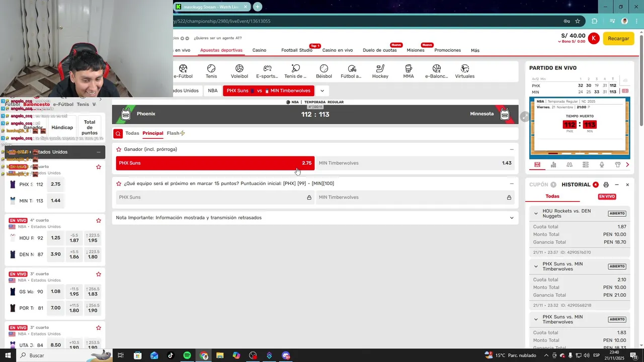Open the MMA sport icon
This screenshot has height=362, width=644.
click(x=409, y=71)
